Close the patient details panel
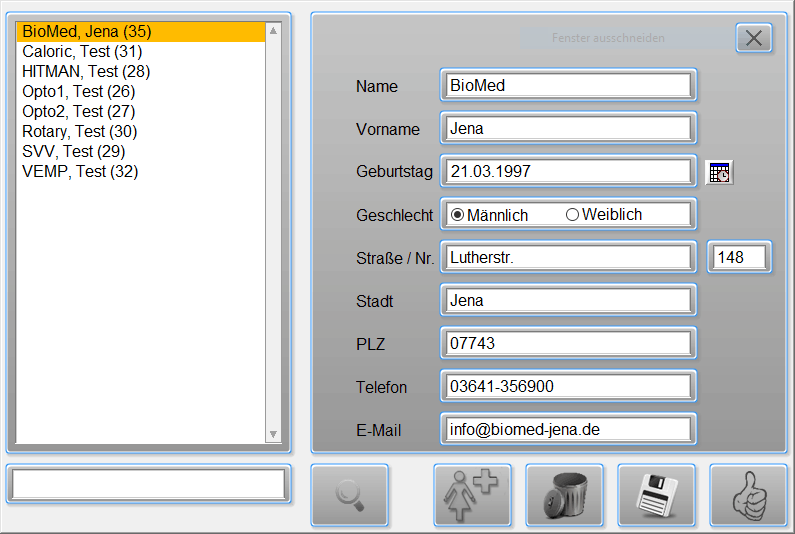795x534 pixels. (754, 38)
